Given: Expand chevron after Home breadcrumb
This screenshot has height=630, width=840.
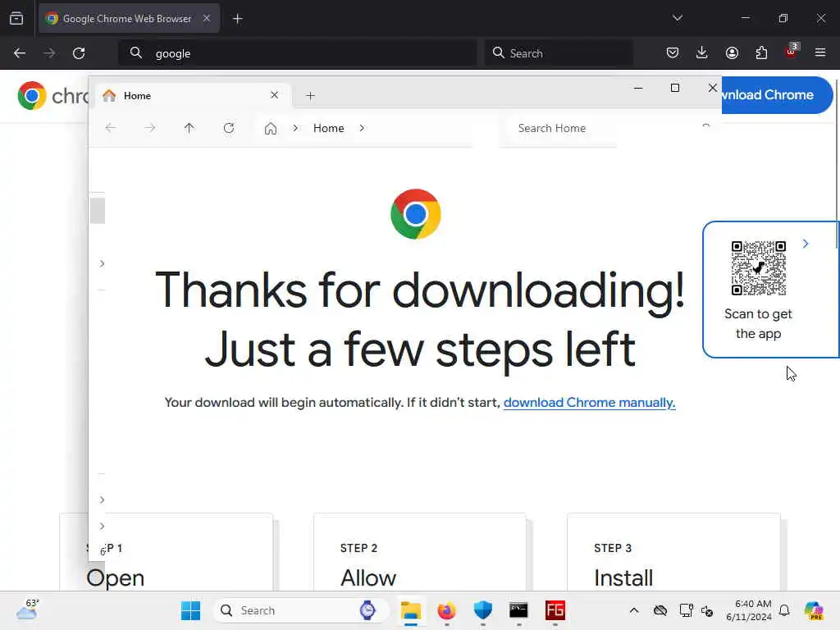Looking at the screenshot, I should (x=362, y=128).
